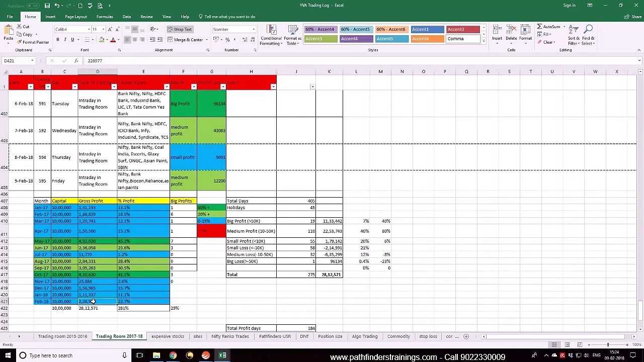Open Conditional Formatting menu

pyautogui.click(x=271, y=34)
